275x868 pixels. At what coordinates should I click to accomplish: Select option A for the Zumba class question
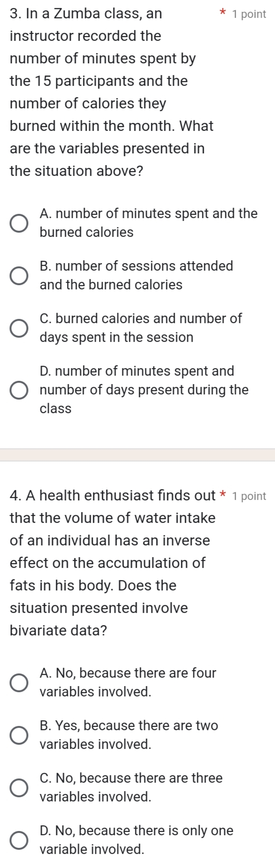(x=19, y=223)
